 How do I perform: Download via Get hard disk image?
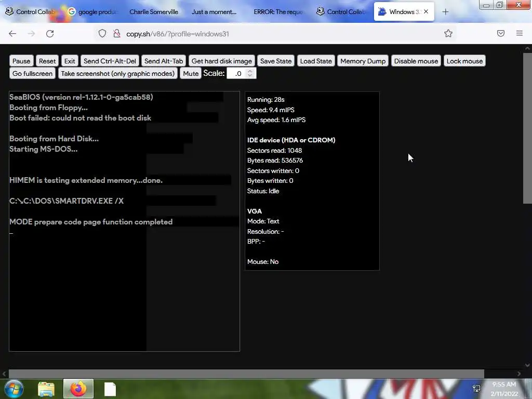[221, 61]
